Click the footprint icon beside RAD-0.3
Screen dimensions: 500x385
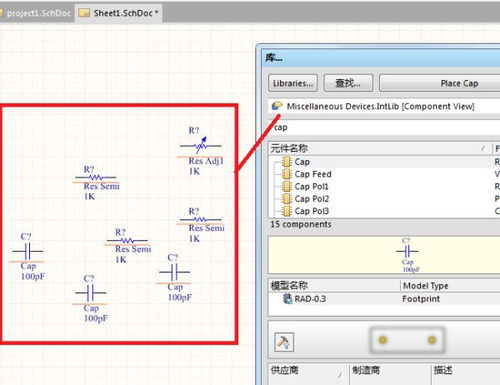(287, 298)
